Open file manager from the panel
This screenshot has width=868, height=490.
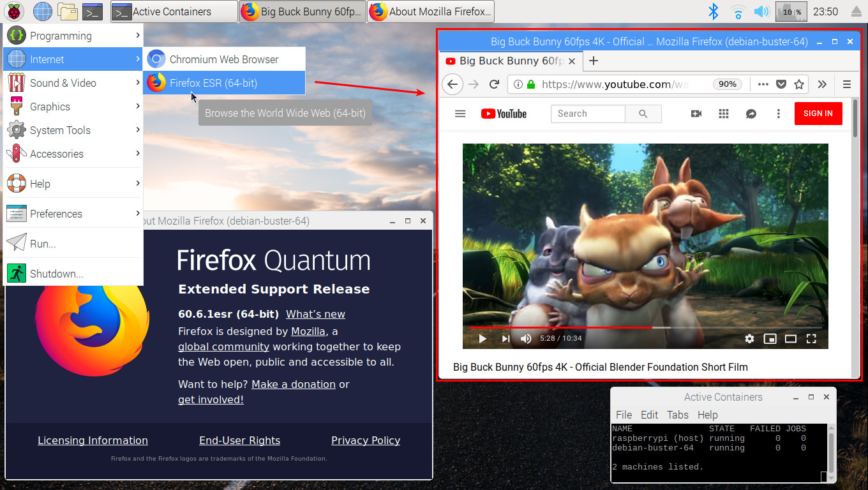click(68, 11)
